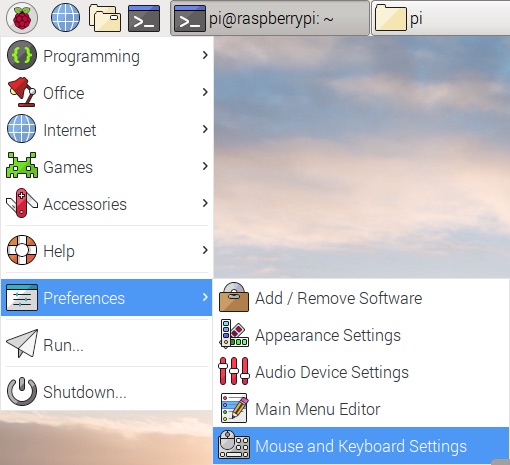This screenshot has height=465, width=510.
Task: Open the Internet menu category
Action: pyautogui.click(x=107, y=129)
